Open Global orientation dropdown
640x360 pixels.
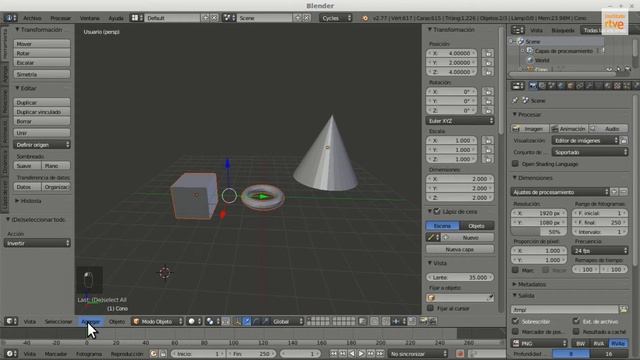[287, 322]
